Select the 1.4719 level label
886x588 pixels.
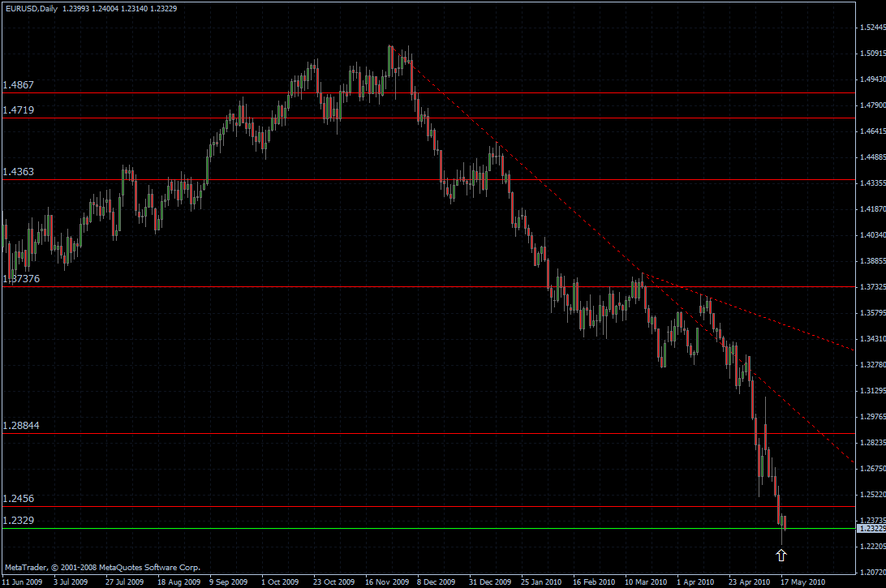(x=18, y=110)
